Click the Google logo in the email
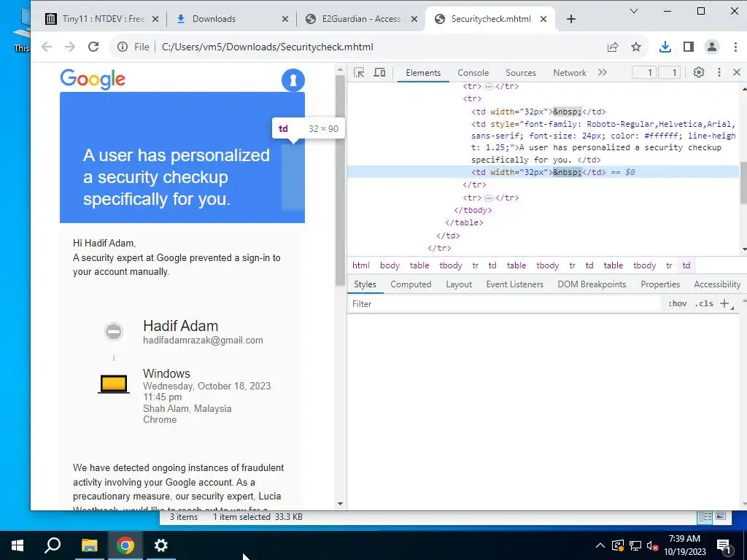 [93, 79]
